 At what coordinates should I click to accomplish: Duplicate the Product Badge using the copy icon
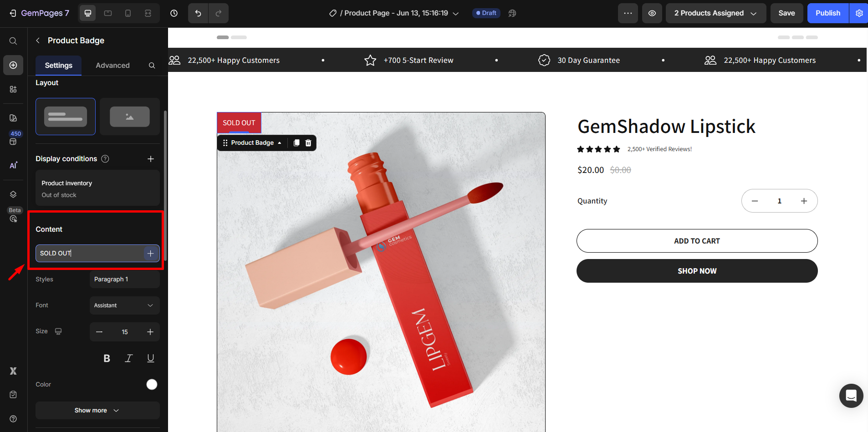[296, 142]
